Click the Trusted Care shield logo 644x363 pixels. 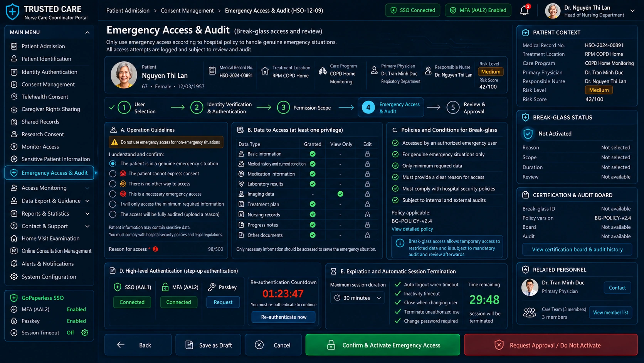click(12, 12)
